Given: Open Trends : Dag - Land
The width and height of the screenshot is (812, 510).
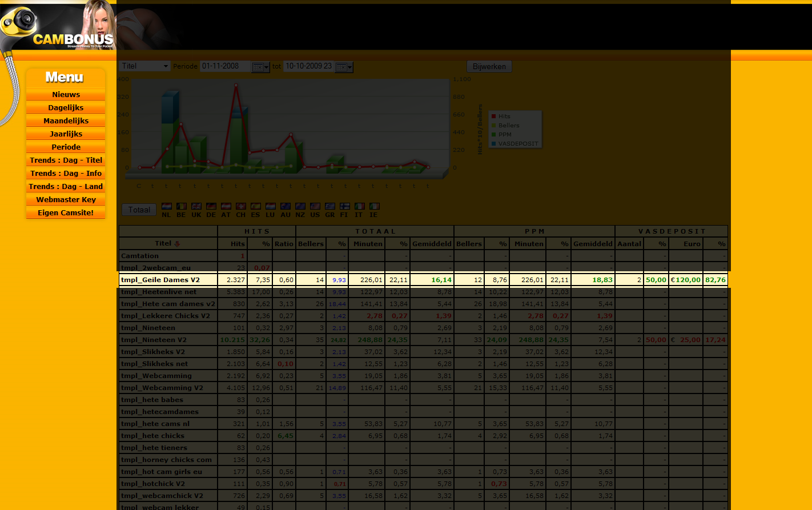Looking at the screenshot, I should pyautogui.click(x=66, y=187).
